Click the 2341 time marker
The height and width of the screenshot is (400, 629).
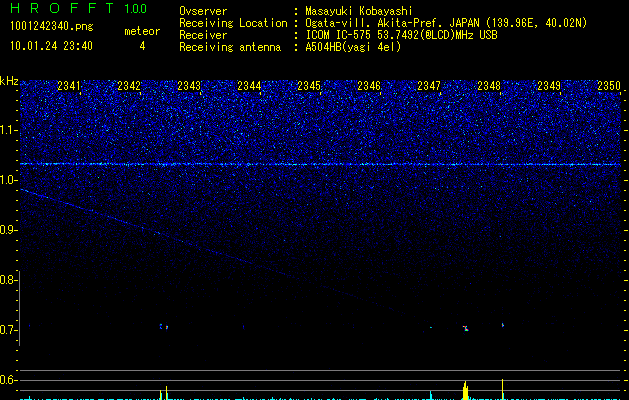(x=69, y=87)
